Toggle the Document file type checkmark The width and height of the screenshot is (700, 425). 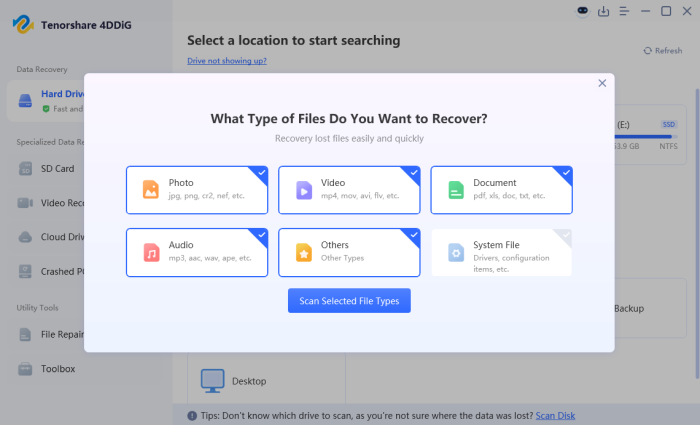[566, 173]
